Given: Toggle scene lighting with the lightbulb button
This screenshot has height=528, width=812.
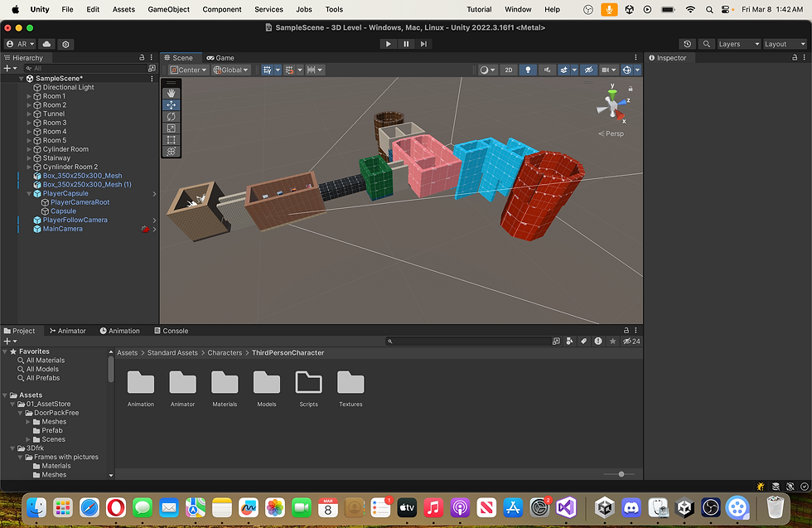Looking at the screenshot, I should click(x=528, y=70).
